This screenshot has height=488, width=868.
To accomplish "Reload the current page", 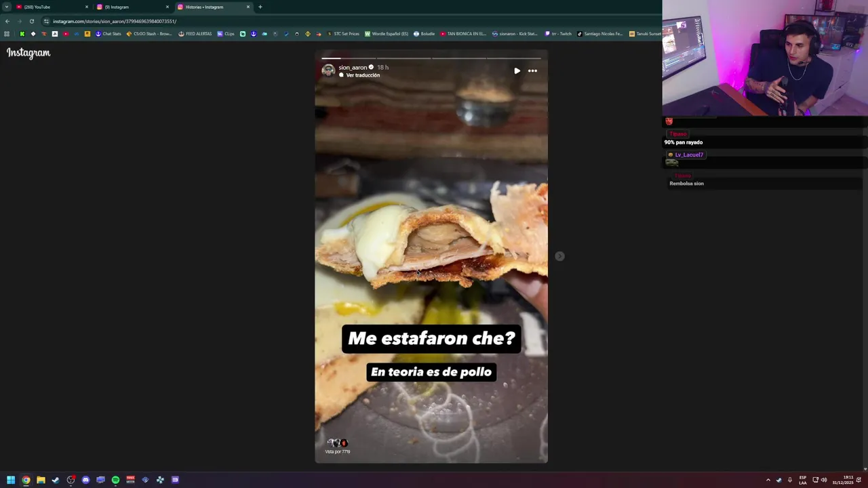I will [31, 21].
